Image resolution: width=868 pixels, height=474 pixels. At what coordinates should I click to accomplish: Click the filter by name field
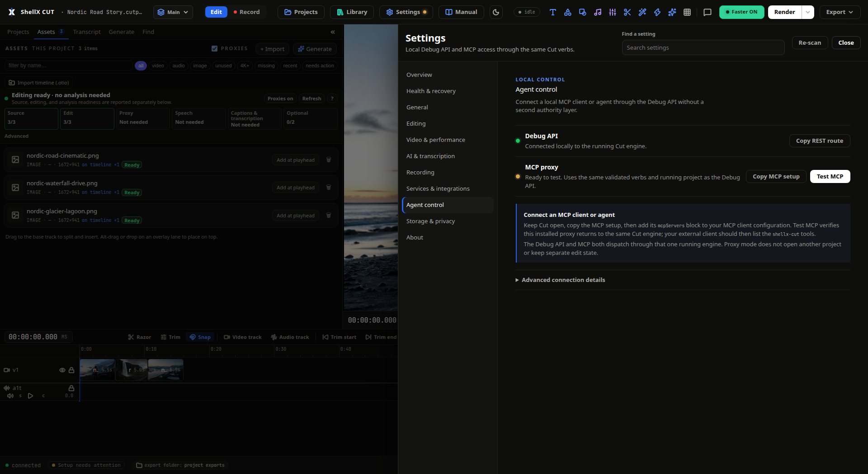pos(68,66)
